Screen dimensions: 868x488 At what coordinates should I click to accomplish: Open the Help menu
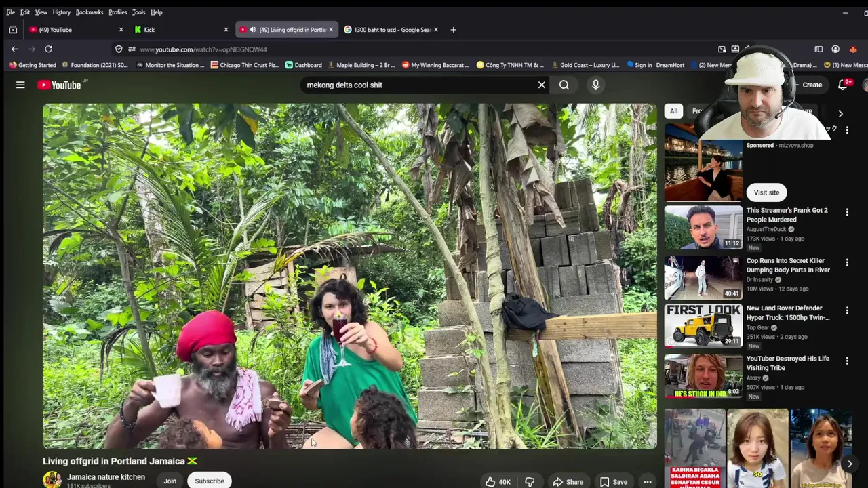(x=157, y=12)
